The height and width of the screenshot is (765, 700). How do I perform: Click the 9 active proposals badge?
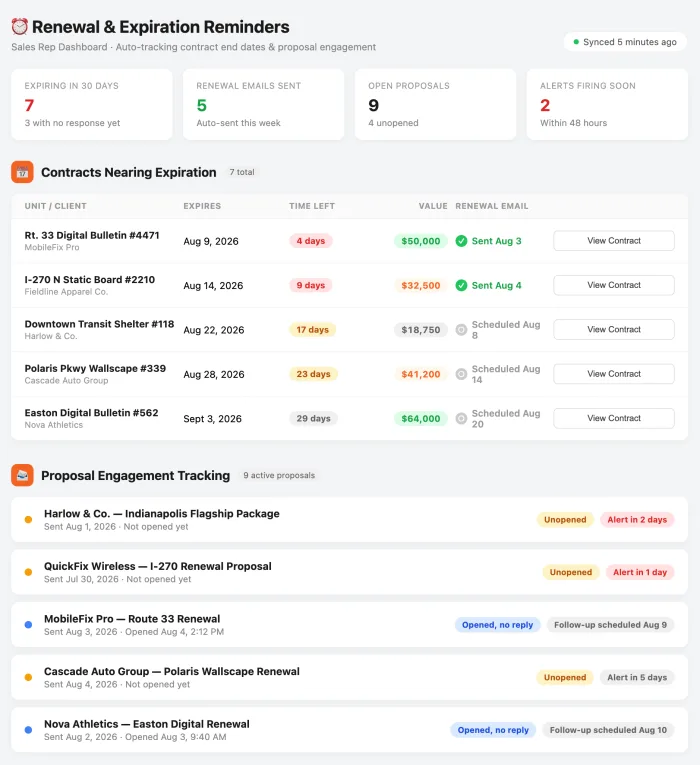[x=279, y=475]
